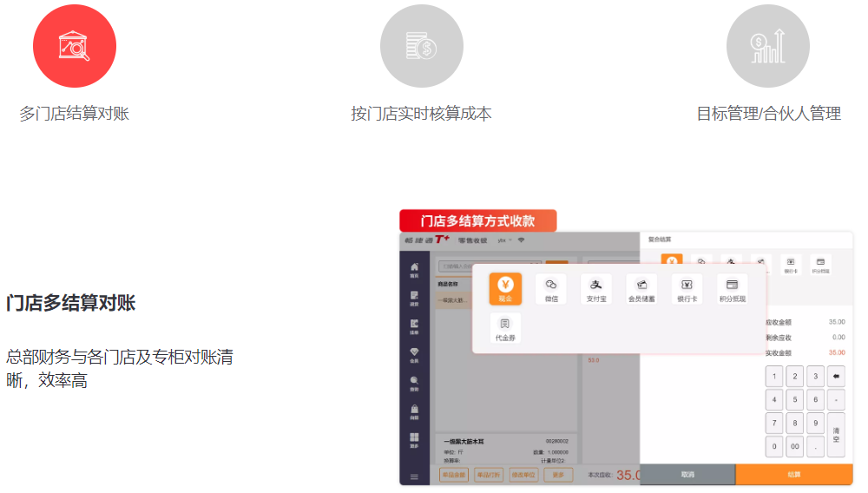Tap the 00 key on numeric keypad
The height and width of the screenshot is (493, 868).
(794, 447)
